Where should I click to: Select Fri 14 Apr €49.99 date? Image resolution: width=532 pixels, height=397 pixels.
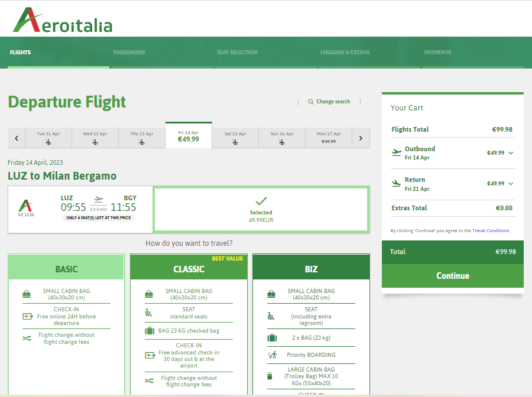pos(189,135)
